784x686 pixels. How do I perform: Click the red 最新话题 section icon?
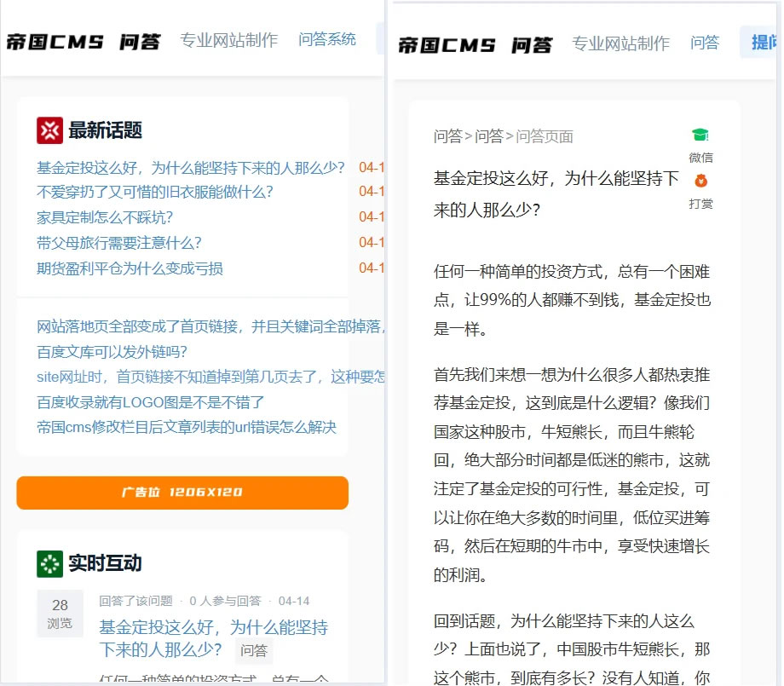49,130
